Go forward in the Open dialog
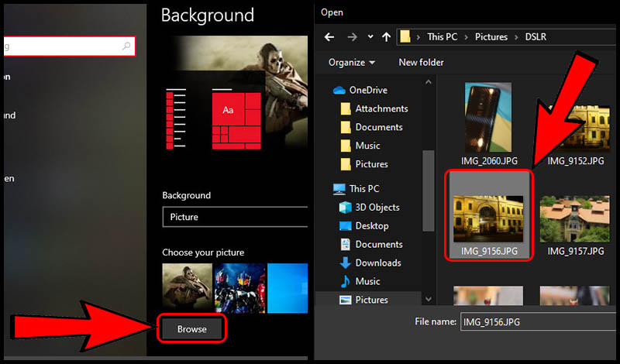 [x=352, y=37]
